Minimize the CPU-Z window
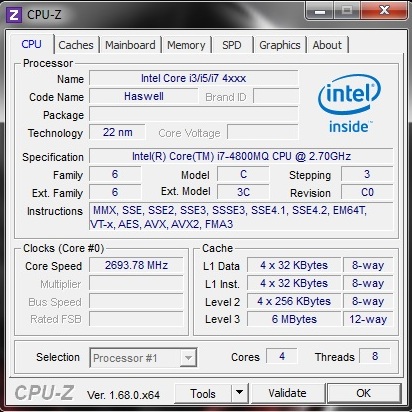The image size is (412, 412). coord(319,10)
